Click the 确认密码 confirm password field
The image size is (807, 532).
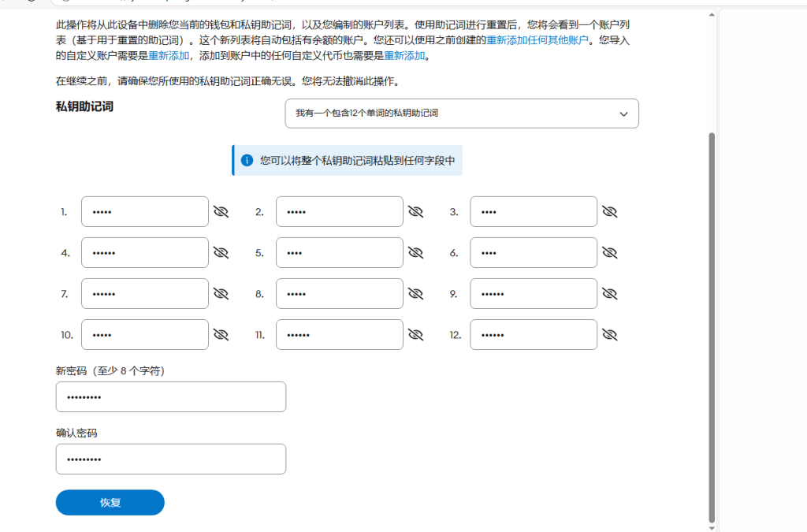170,459
